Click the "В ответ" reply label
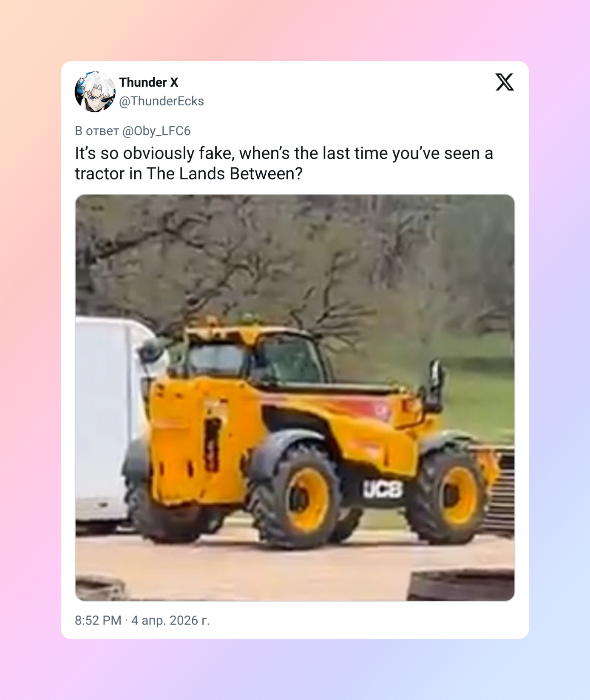This screenshot has width=590, height=700. (x=97, y=131)
